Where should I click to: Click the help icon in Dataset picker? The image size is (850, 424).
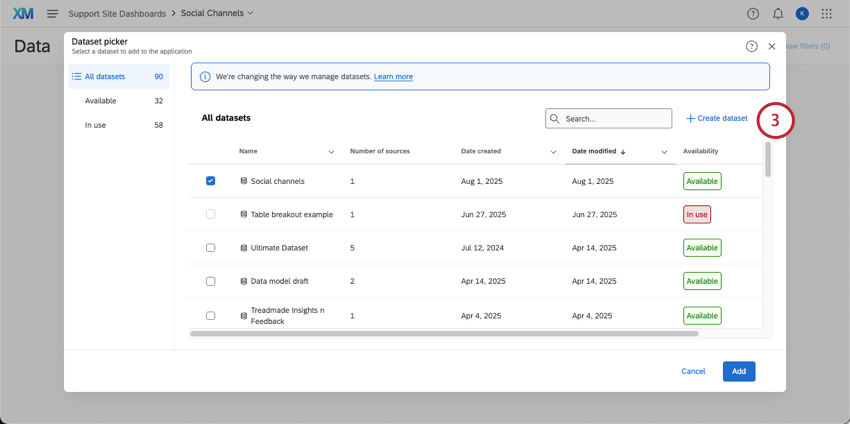pyautogui.click(x=751, y=46)
